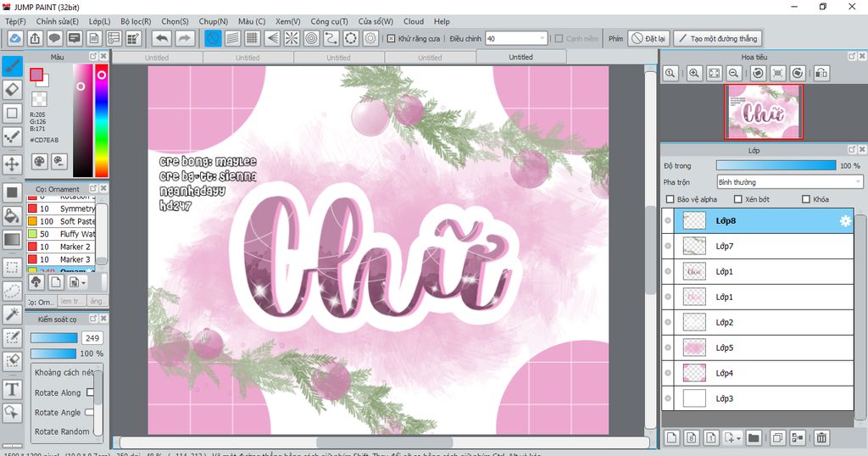This screenshot has width=868, height=456.
Task: Open the Lớp(L) menu
Action: click(x=100, y=21)
